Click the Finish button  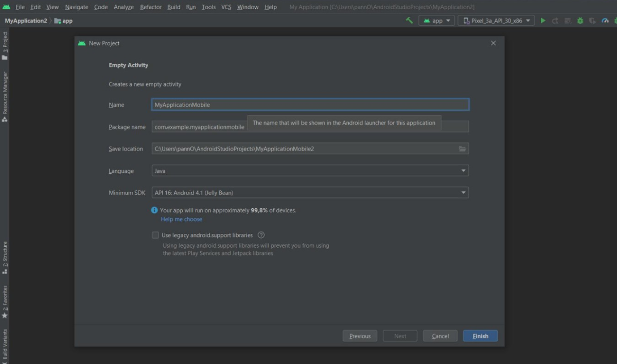(480, 336)
